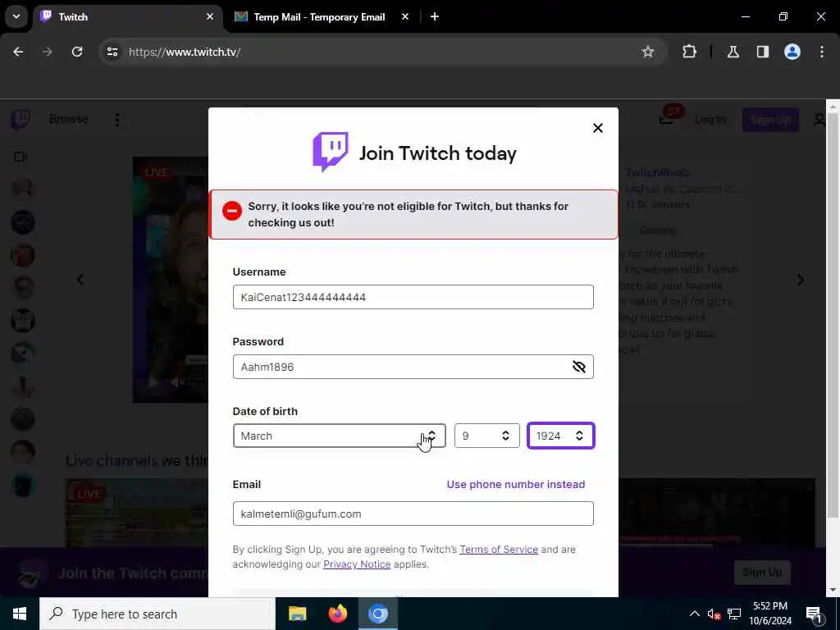Open Twitch header more options dots
This screenshot has width=840, height=630.
click(x=117, y=120)
